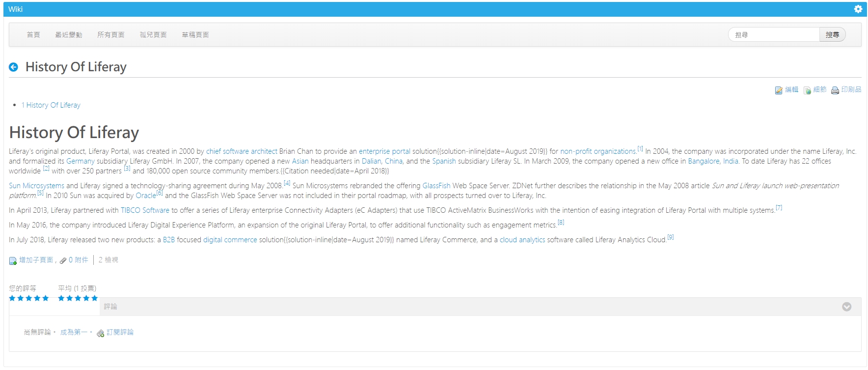Rate one star in your rating
Viewport: 868px width, 370px height.
tap(12, 298)
